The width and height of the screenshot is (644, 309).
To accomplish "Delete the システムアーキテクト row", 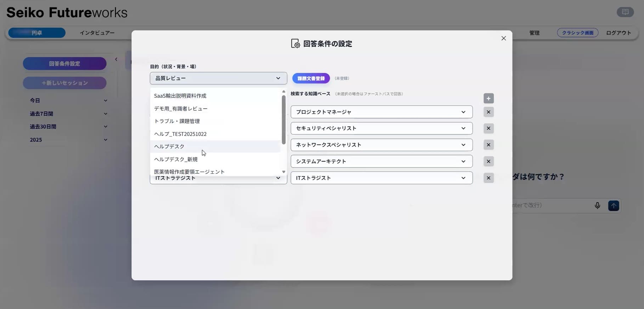I will coord(488,161).
